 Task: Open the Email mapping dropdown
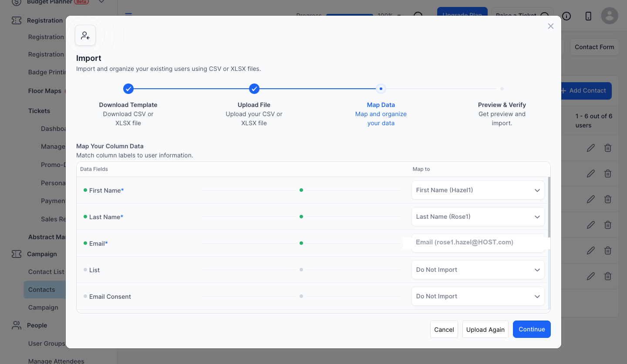click(478, 243)
